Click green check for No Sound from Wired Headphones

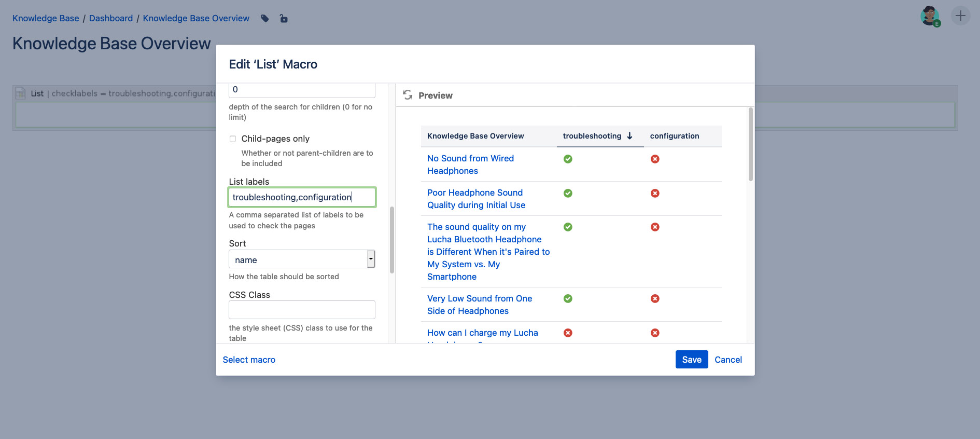pyautogui.click(x=568, y=159)
